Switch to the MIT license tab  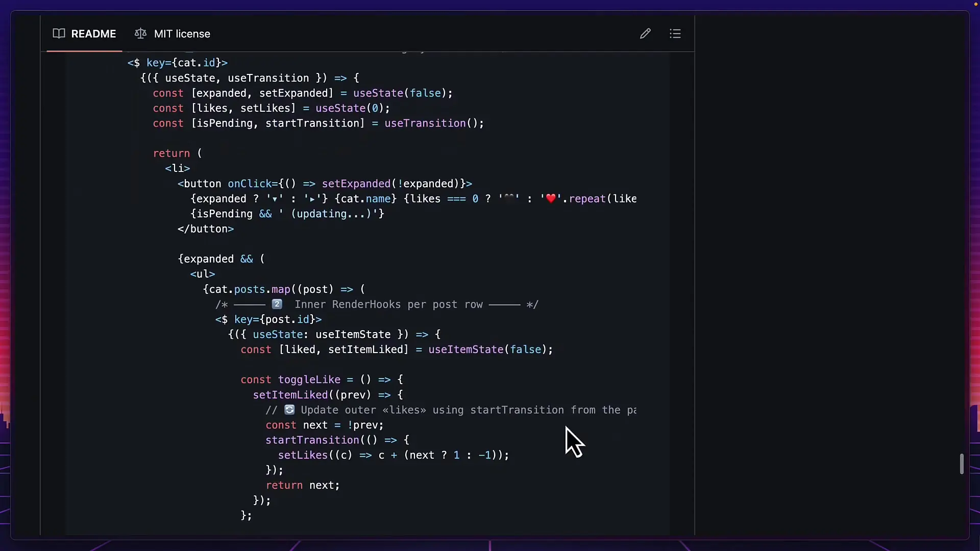point(173,34)
